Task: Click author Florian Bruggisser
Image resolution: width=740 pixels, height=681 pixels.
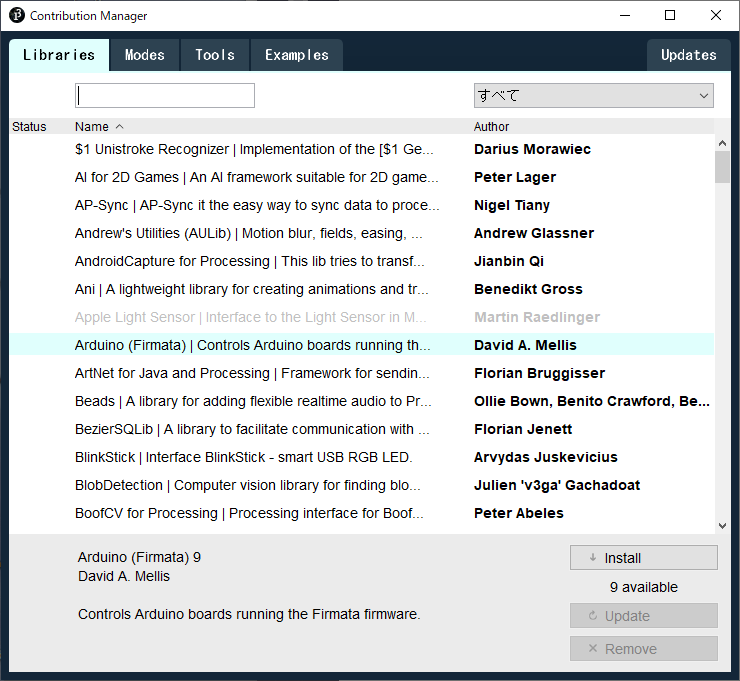Action: [539, 373]
